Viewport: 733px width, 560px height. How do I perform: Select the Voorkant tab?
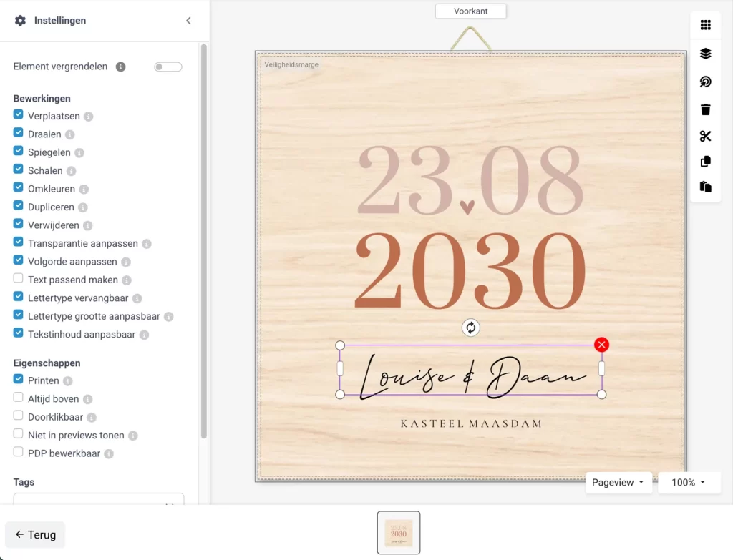click(470, 11)
